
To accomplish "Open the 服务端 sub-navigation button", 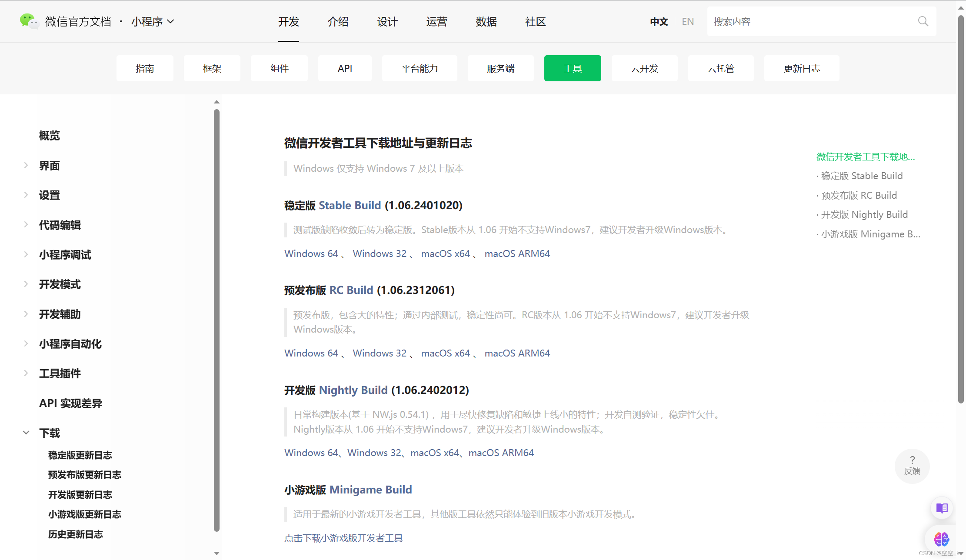I will 501,68.
